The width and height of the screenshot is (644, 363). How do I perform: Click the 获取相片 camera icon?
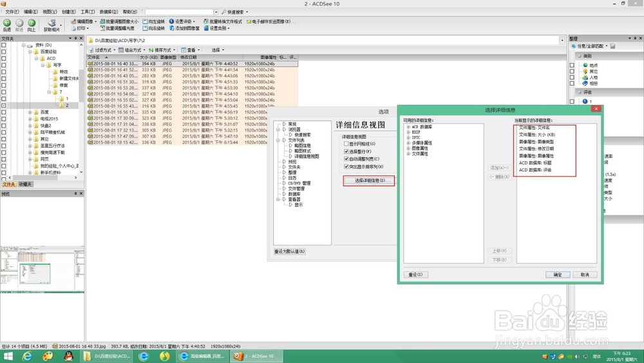pyautogui.click(x=52, y=23)
